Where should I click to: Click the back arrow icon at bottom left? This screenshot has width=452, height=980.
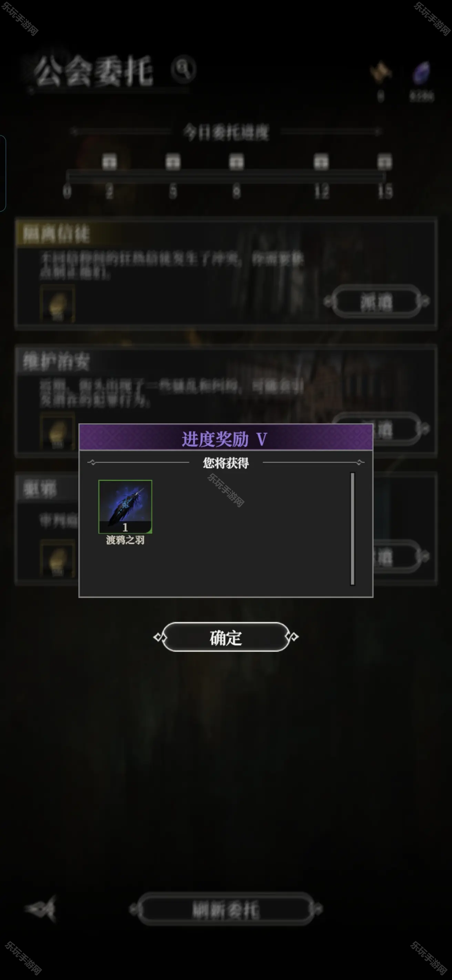[x=41, y=908]
